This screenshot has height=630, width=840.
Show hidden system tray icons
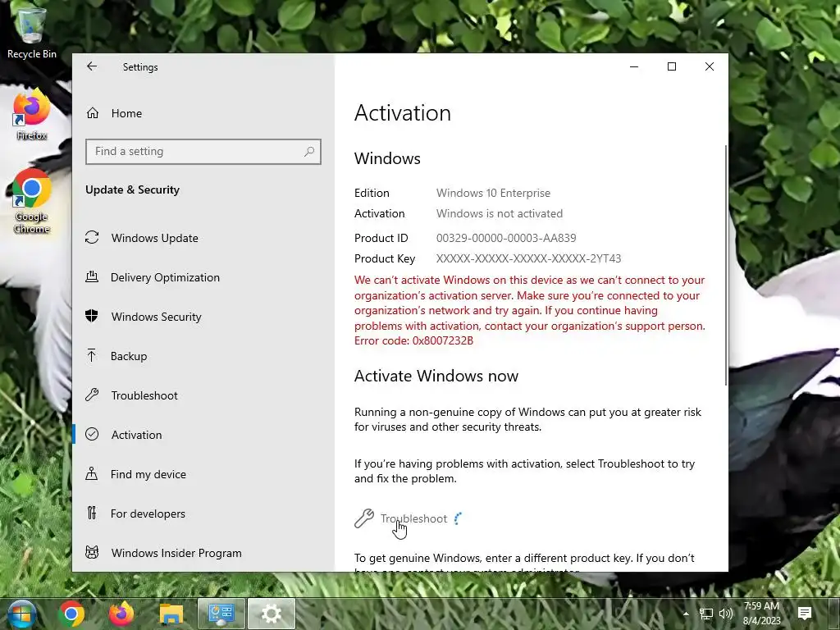tap(686, 614)
